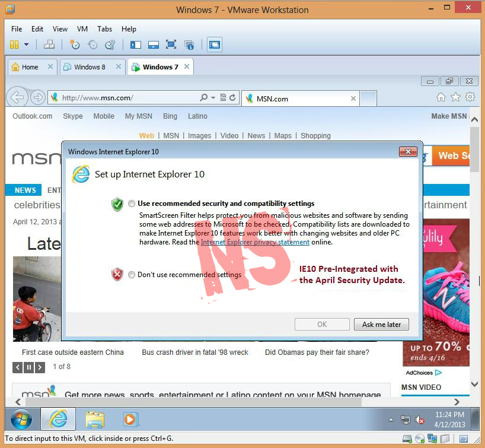Open IE Favorites star icon
Screen dimensions: 485x448
pos(455,97)
